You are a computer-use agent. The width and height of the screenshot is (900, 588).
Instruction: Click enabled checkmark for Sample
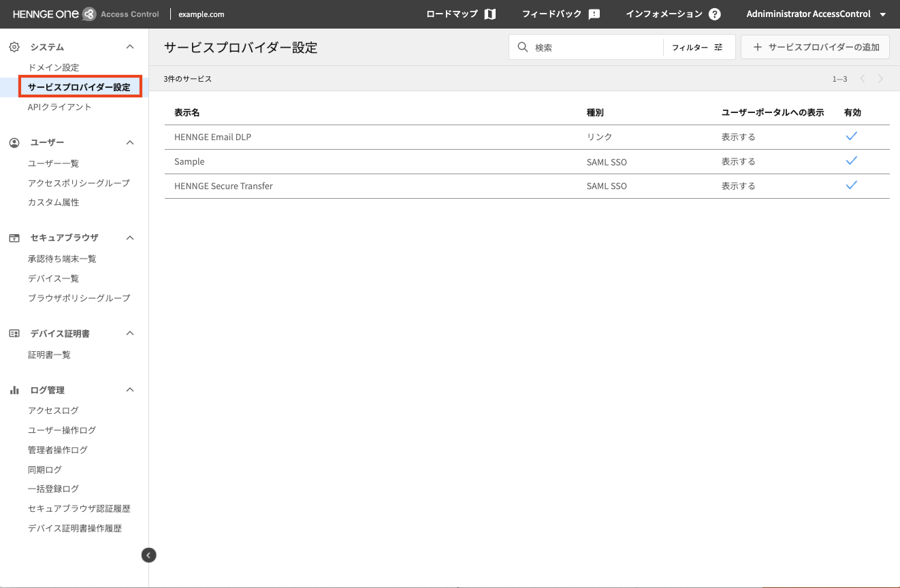[851, 161]
